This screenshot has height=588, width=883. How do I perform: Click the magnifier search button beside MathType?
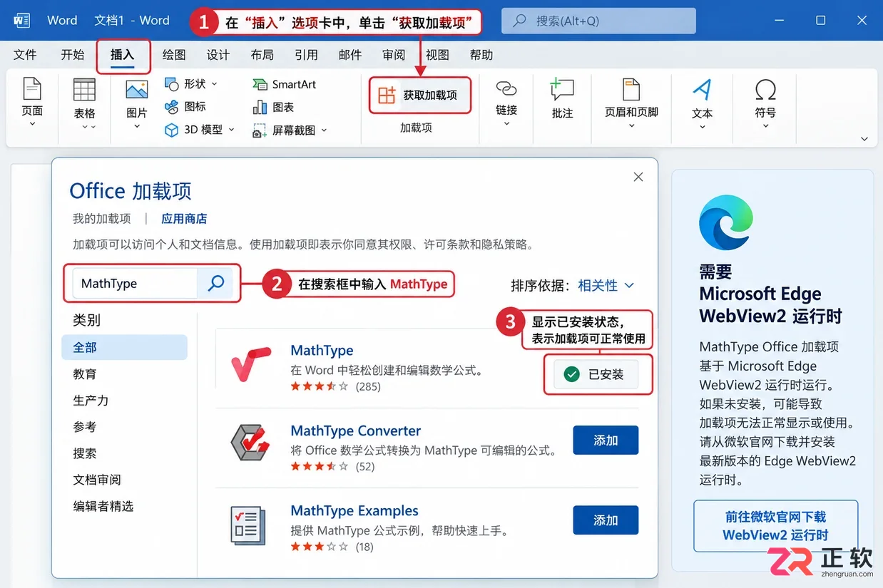click(x=215, y=283)
